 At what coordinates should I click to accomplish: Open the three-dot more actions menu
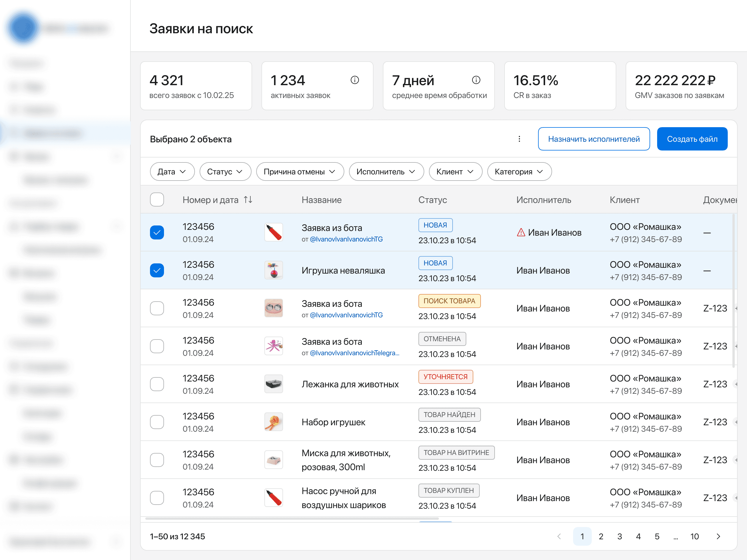coord(519,139)
